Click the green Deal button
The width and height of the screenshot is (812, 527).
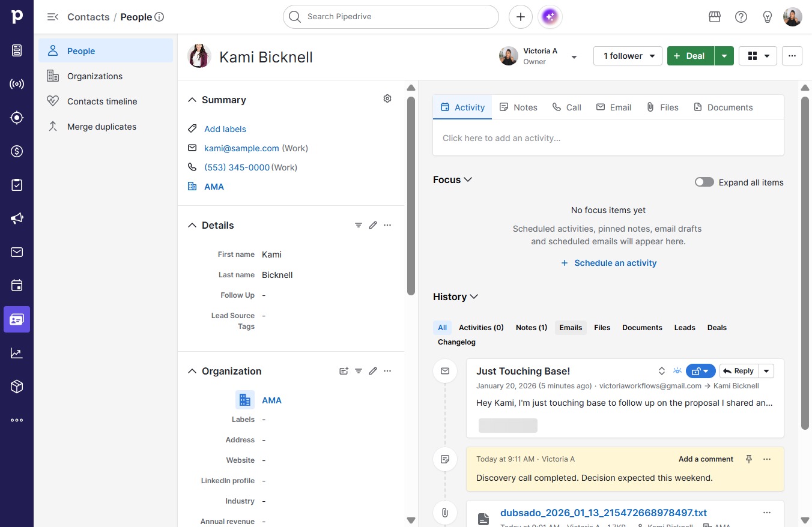coord(691,56)
